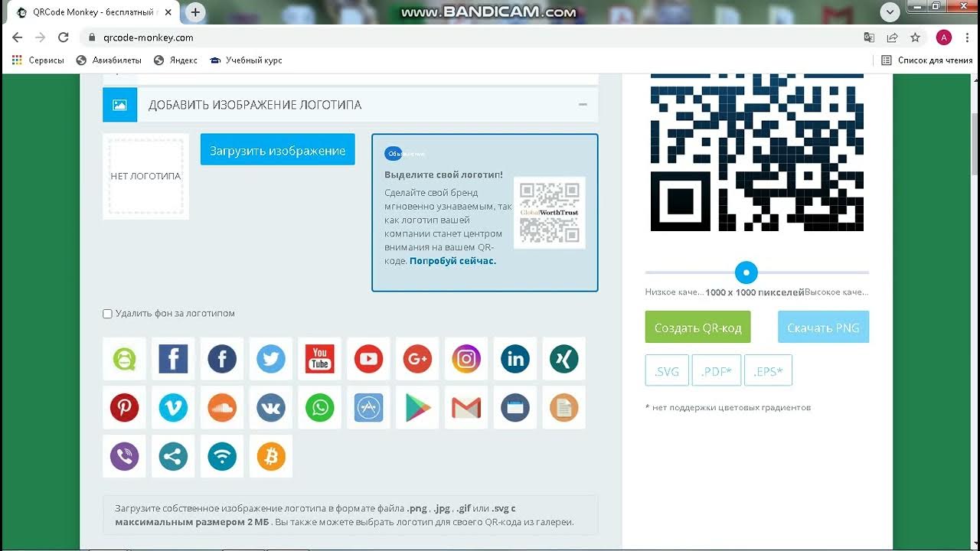The width and height of the screenshot is (980, 551).
Task: Select the Twitter bird logo
Action: 271,359
